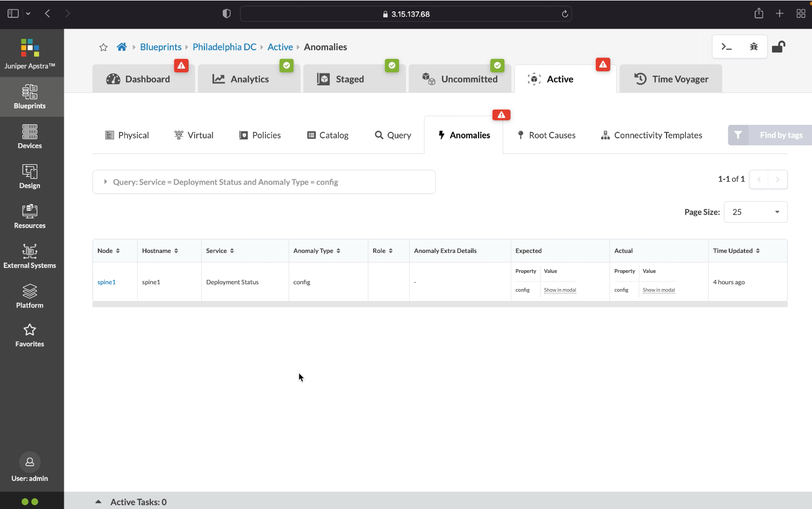This screenshot has width=812, height=509.
Task: Switch to the Time Voyager tab
Action: click(x=670, y=79)
